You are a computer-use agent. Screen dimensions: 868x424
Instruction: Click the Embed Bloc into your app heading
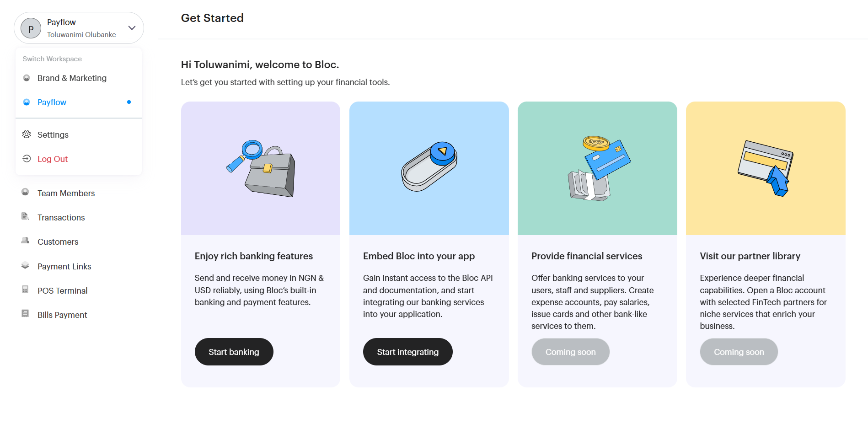pos(419,256)
